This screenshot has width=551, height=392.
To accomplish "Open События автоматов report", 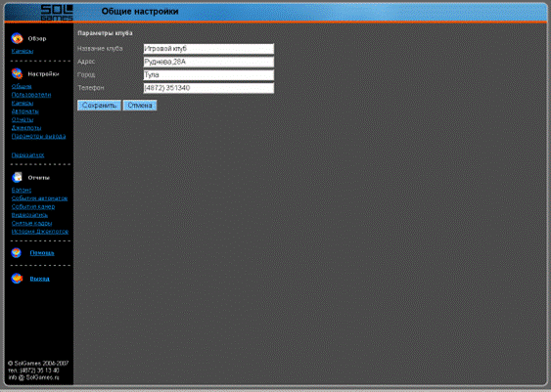I will (39, 198).
